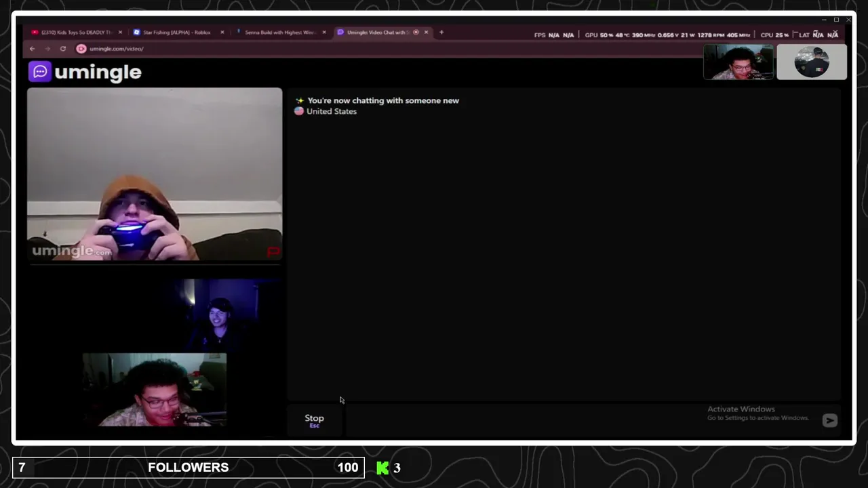Click the Kick logo in stream overlay
Screen dimensions: 868x488
[x=382, y=468]
